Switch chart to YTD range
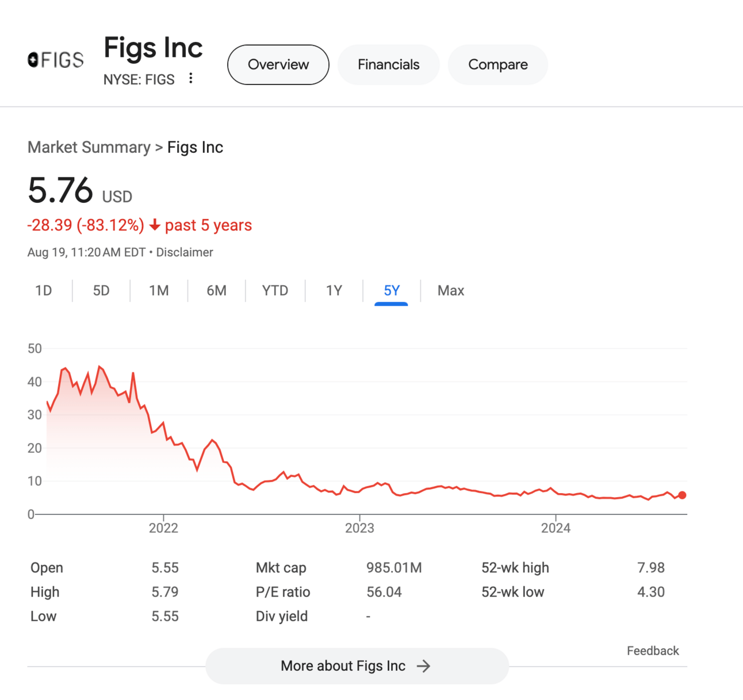743x700 pixels. (x=275, y=291)
